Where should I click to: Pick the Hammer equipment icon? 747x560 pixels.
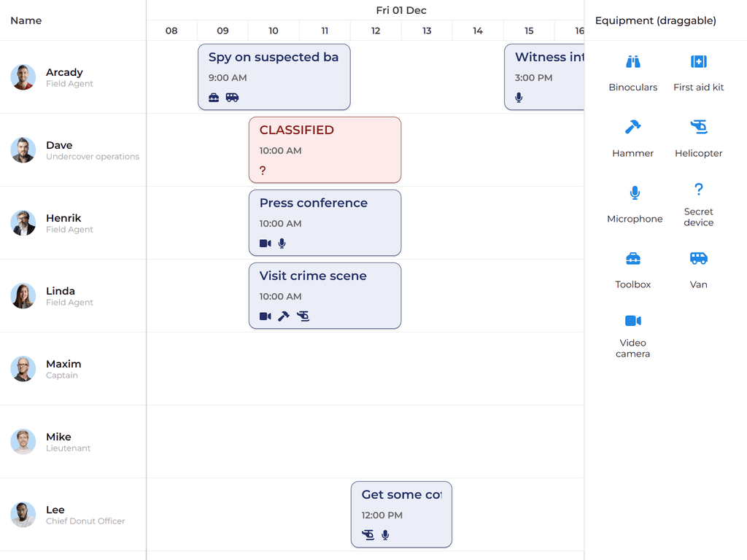tap(632, 128)
